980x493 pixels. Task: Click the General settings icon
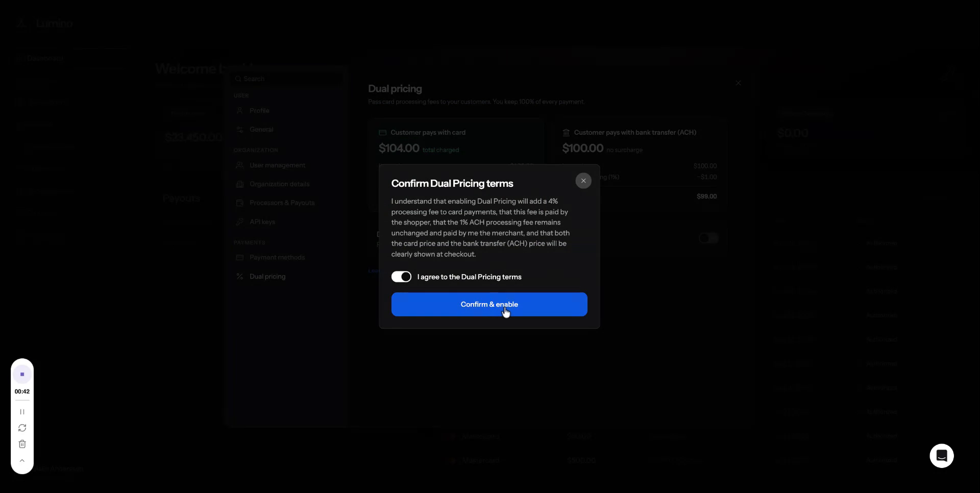point(239,129)
